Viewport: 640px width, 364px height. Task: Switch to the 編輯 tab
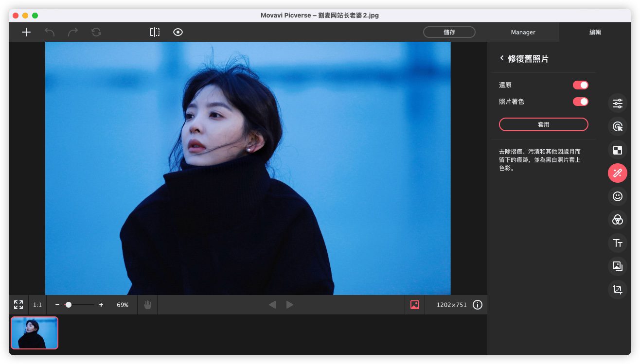tap(595, 32)
